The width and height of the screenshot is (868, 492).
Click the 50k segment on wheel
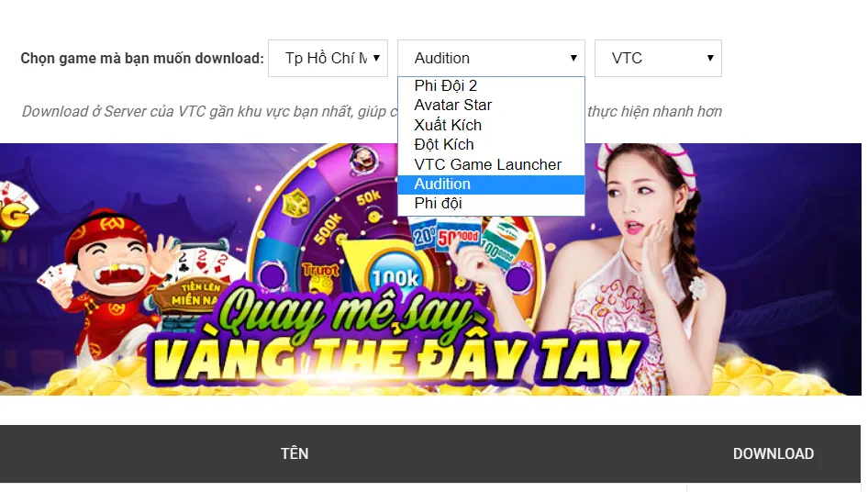tap(369, 198)
